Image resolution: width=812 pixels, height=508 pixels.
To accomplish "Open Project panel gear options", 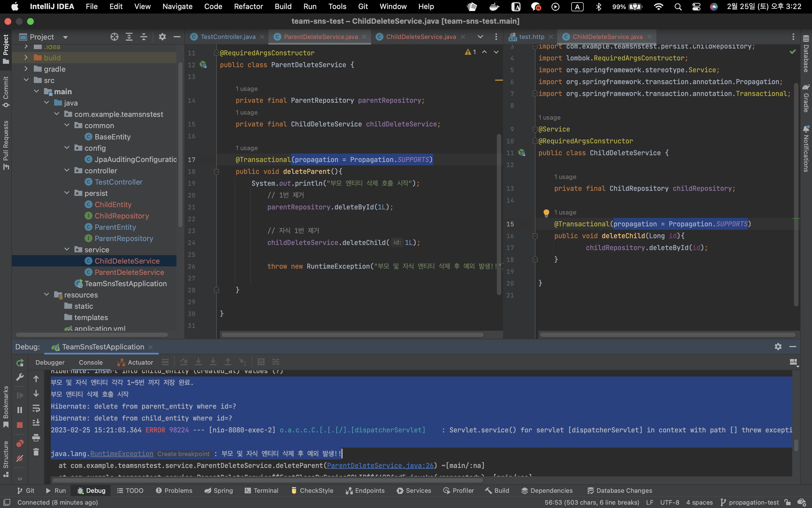I will 162,37.
